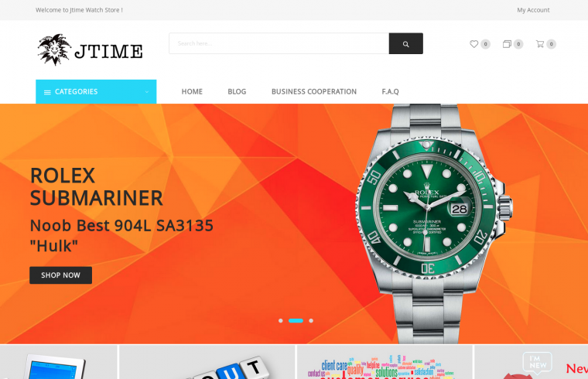Viewport: 588px width, 379px height.
Task: Click the hamburger icon beside Categories
Action: point(47,92)
